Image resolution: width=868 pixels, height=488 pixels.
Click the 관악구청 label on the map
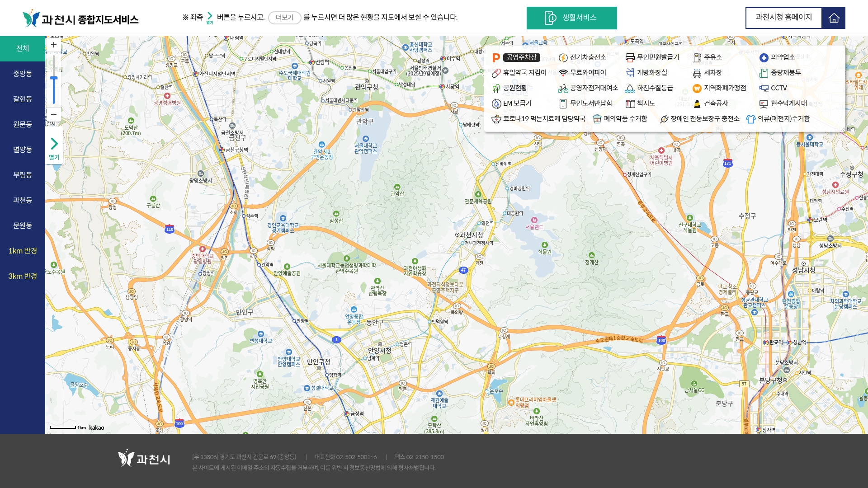tap(366, 87)
